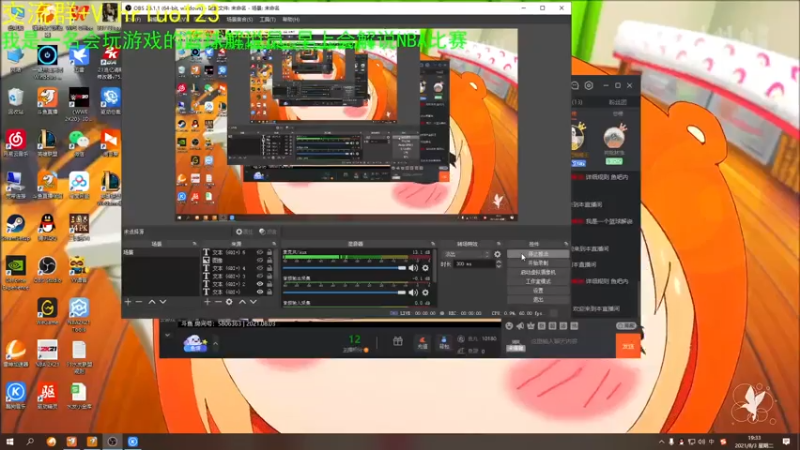Open the Recycle Bin desktop icon
This screenshot has width=800, height=450.
click(x=15, y=101)
